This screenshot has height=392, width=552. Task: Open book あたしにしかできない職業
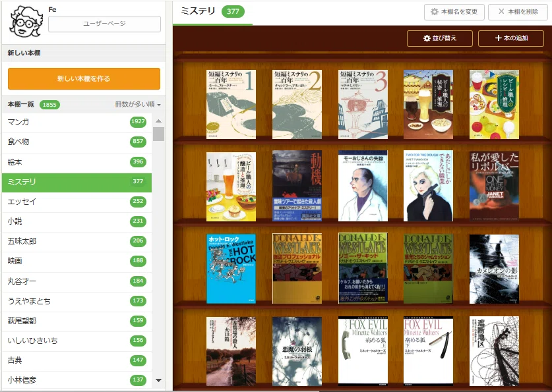(429, 186)
